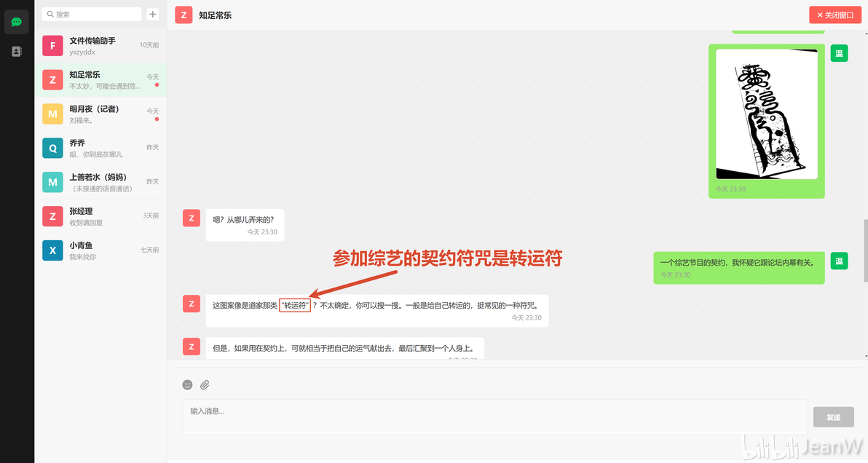Viewport: 868px width, 463px height.
Task: Select the 知足常乐 chat in list
Action: pyautogui.click(x=100, y=80)
